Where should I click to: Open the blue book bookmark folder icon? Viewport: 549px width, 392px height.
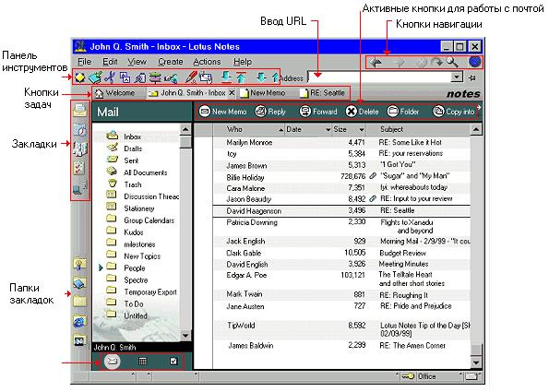(x=79, y=283)
